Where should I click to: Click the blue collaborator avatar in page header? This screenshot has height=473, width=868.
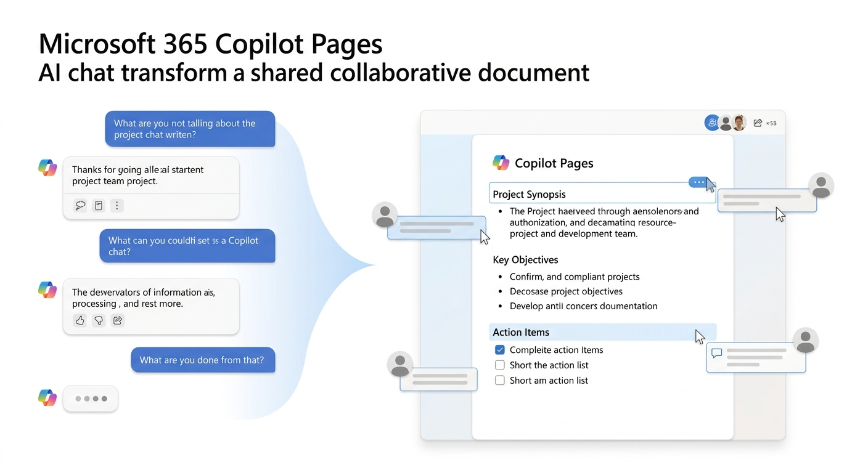712,123
